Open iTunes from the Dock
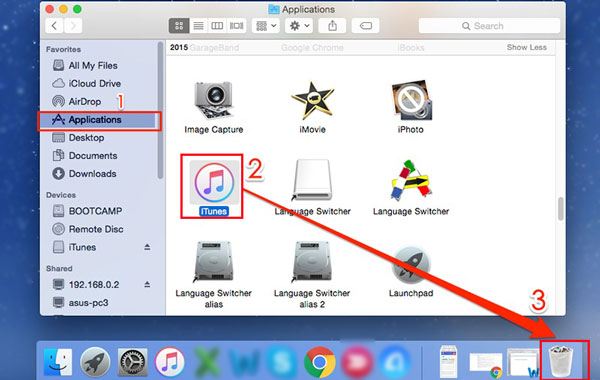This screenshot has width=600, height=380. [170, 362]
